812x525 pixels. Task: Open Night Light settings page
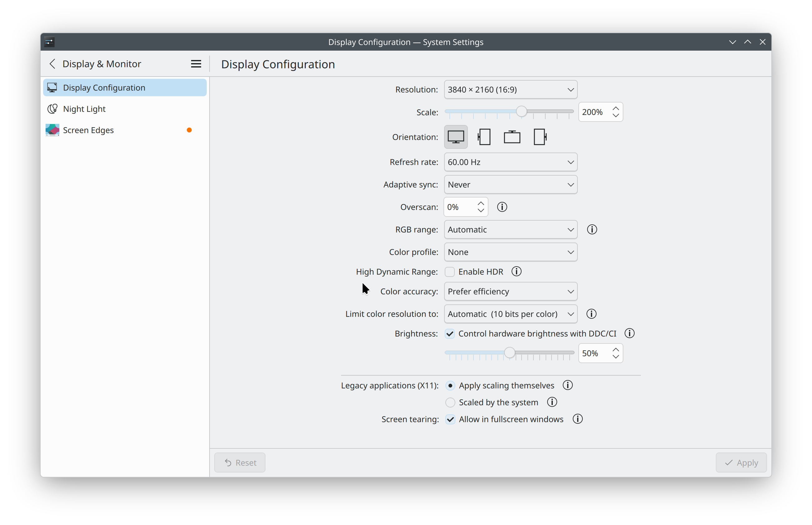point(84,109)
